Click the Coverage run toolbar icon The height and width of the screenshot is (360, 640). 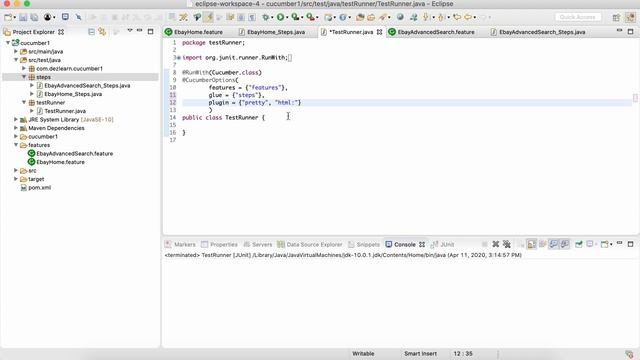[295, 17]
